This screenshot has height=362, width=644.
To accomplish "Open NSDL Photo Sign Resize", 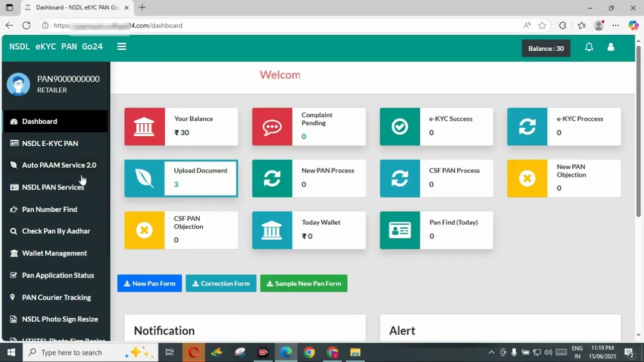I will pyautogui.click(x=55, y=319).
